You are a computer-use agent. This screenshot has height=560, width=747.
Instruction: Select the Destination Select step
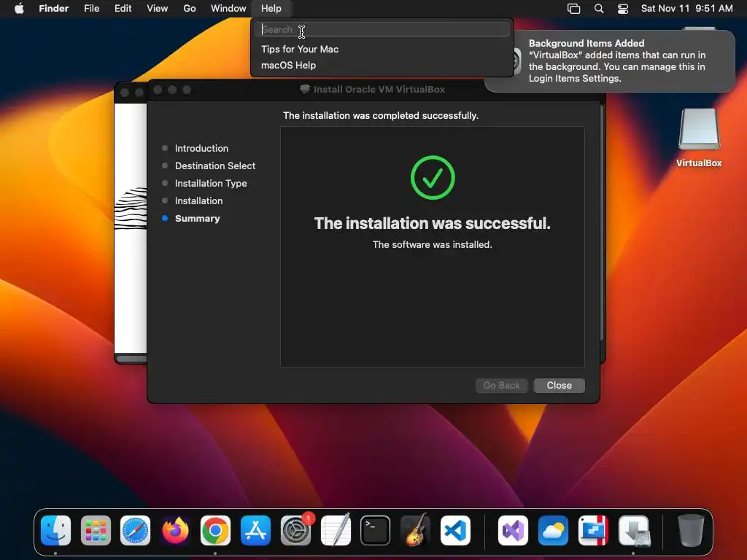[x=215, y=166]
